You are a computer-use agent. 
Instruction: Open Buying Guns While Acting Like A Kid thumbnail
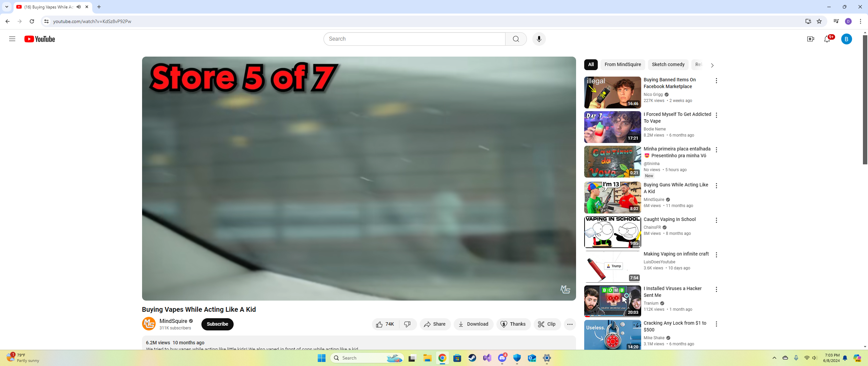coord(612,198)
